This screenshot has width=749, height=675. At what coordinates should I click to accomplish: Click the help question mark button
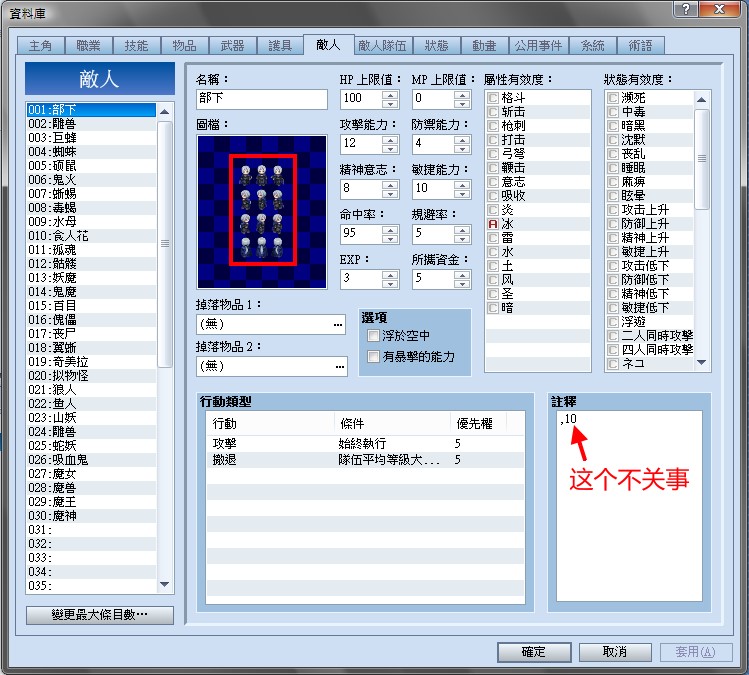point(686,9)
